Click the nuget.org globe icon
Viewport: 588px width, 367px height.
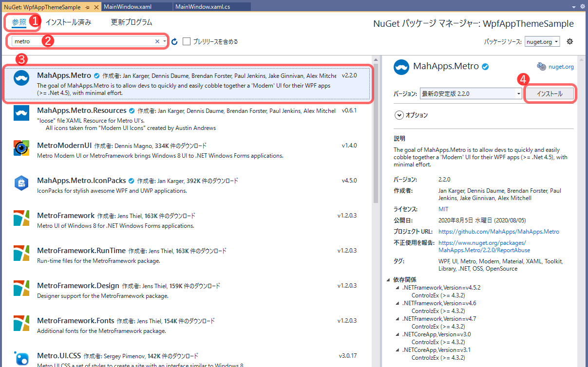tap(541, 67)
